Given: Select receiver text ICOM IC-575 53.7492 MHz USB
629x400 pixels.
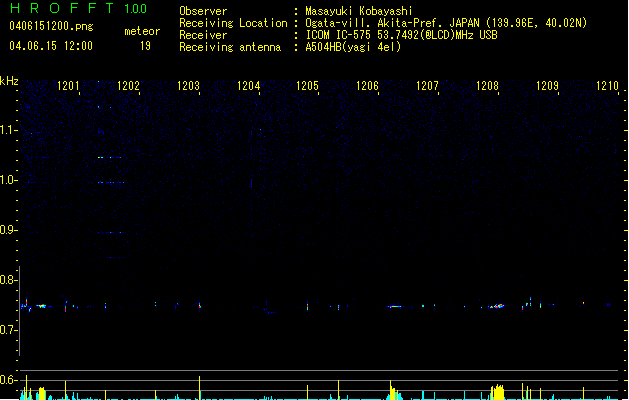Looking at the screenshot, I should 402,35.
